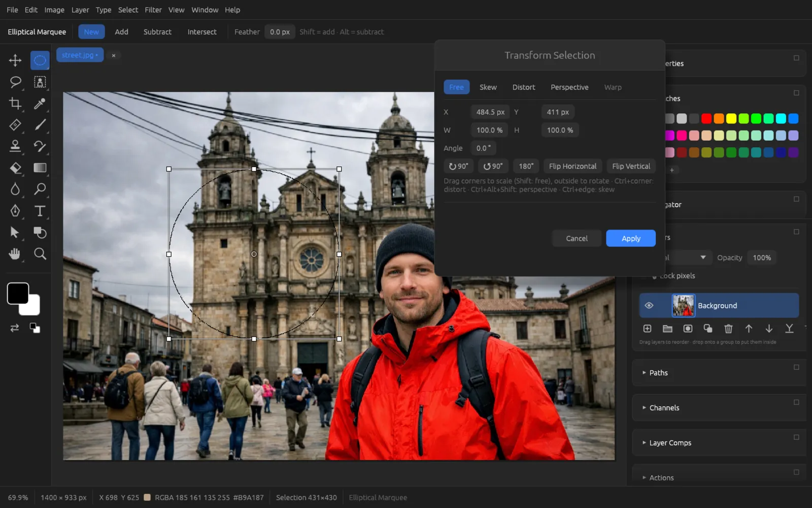The height and width of the screenshot is (508, 812).
Task: Create a new layer group folder
Action: pyautogui.click(x=667, y=329)
